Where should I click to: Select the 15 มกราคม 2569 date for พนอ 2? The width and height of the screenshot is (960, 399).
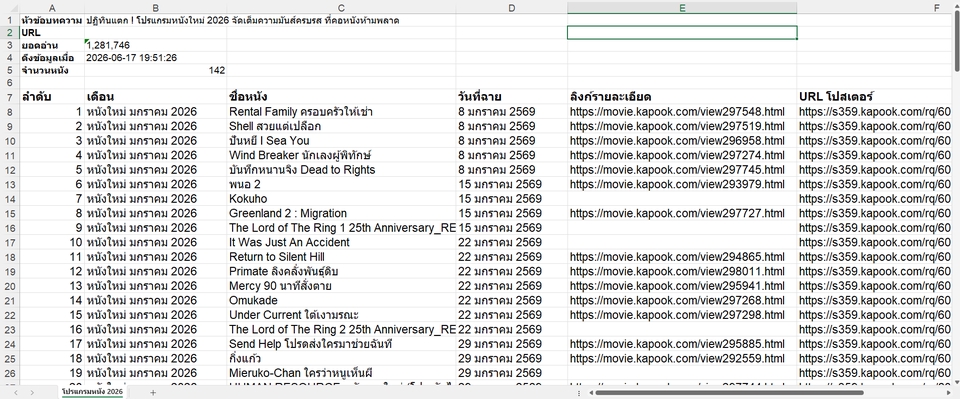(511, 184)
